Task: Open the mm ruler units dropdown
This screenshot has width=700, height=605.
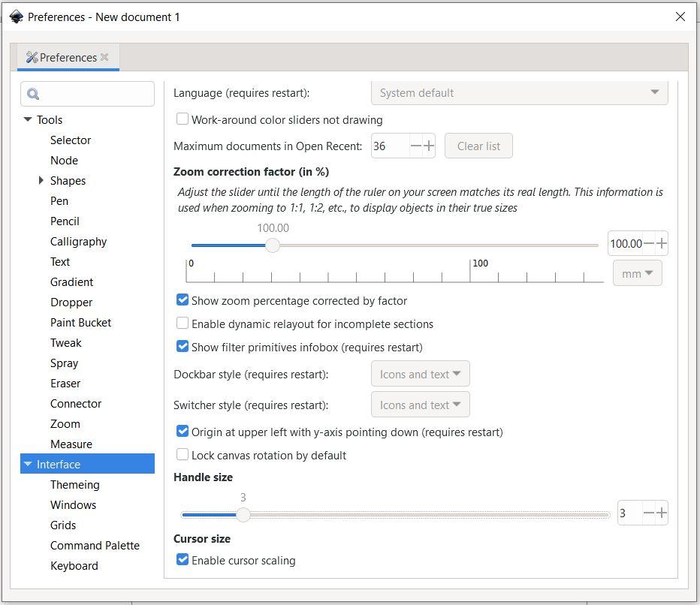Action: pyautogui.click(x=638, y=273)
